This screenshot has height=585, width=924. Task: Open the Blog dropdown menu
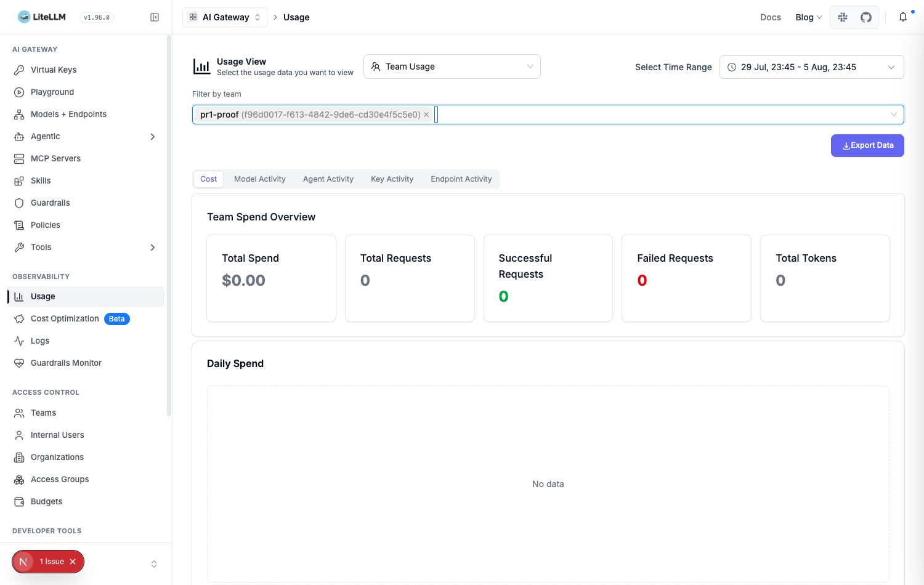click(x=808, y=17)
